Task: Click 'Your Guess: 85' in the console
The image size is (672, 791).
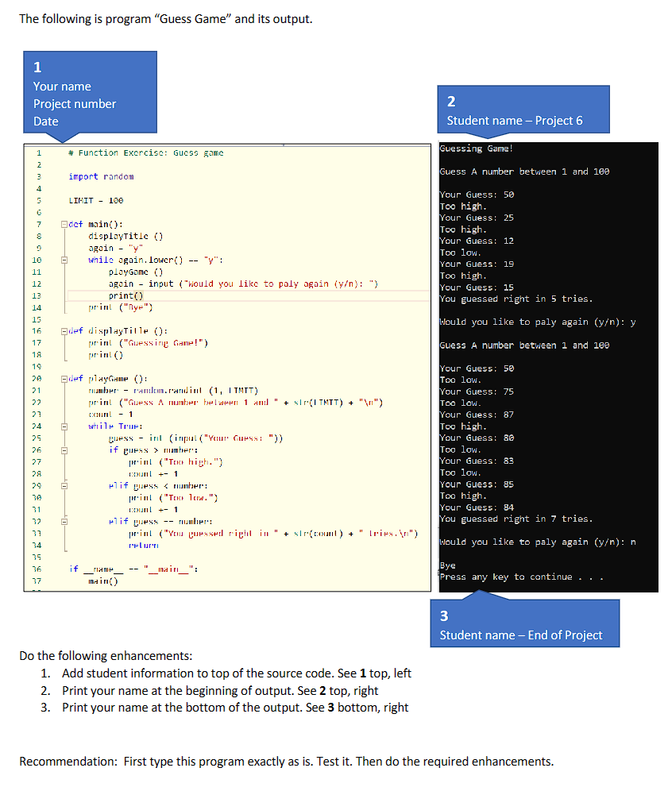Action: [x=477, y=484]
